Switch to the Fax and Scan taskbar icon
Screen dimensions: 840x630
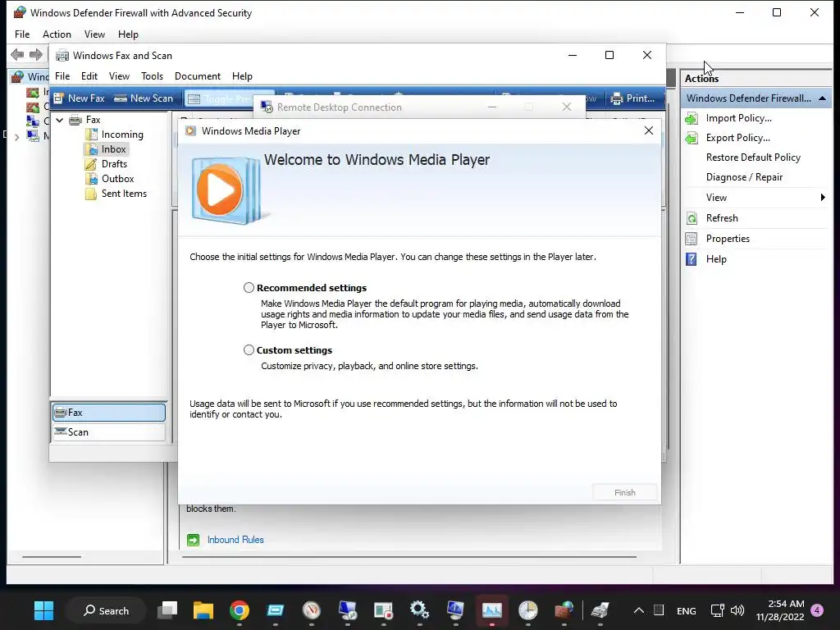pyautogui.click(x=600, y=609)
